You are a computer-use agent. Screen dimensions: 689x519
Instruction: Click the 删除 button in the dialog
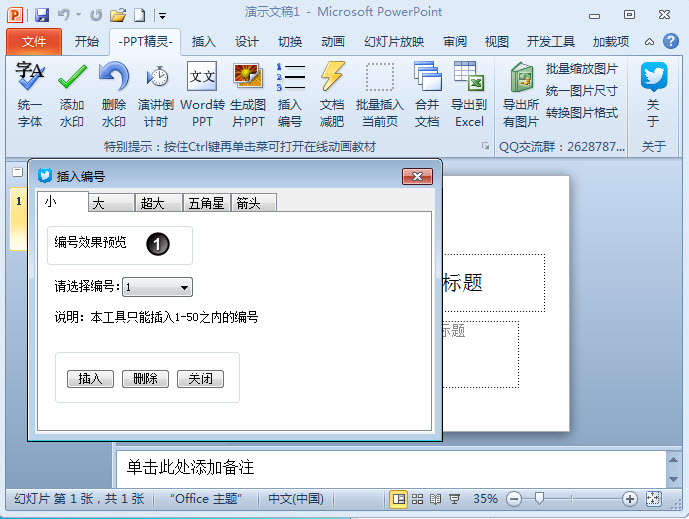[x=145, y=379]
